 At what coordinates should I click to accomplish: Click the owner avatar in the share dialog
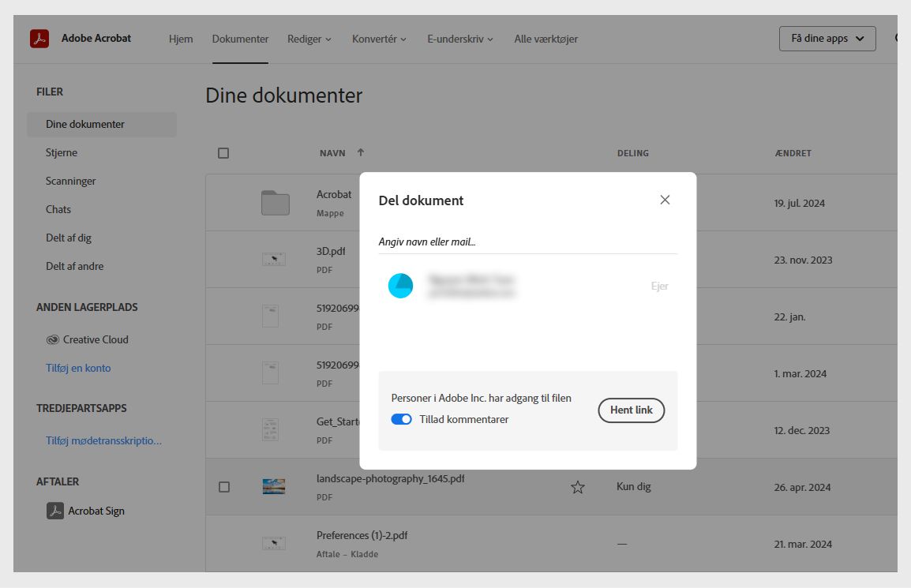coord(401,286)
